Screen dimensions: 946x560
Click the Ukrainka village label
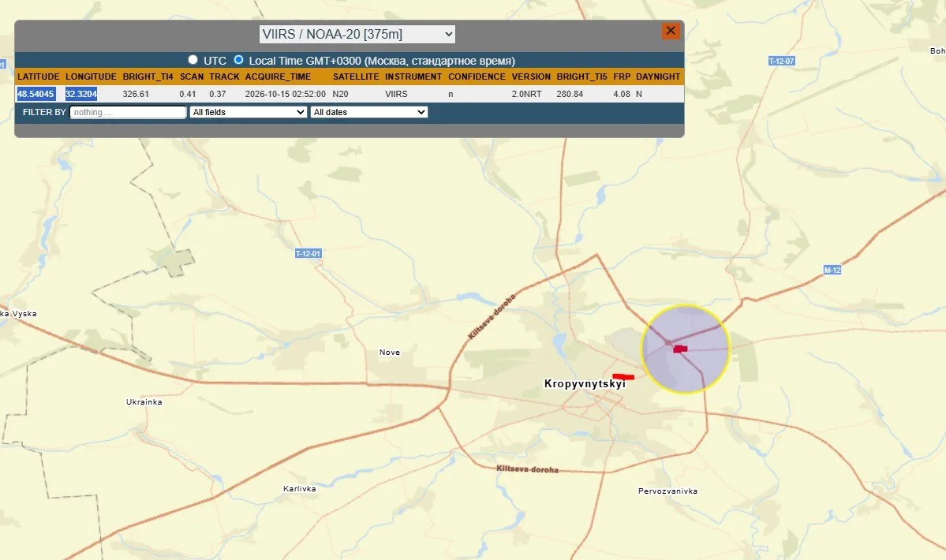pyautogui.click(x=144, y=402)
